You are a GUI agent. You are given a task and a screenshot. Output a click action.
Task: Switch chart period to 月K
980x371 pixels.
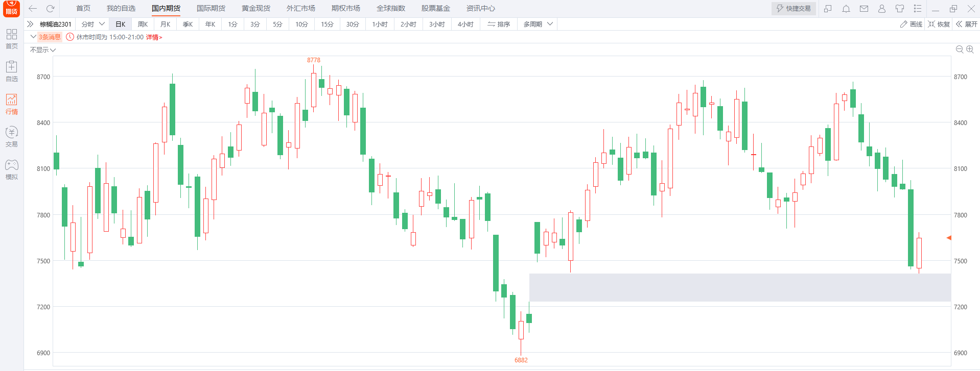tap(165, 24)
